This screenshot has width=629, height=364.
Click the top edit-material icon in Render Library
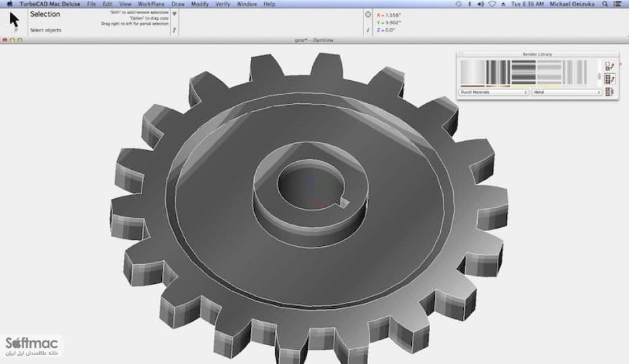point(609,66)
